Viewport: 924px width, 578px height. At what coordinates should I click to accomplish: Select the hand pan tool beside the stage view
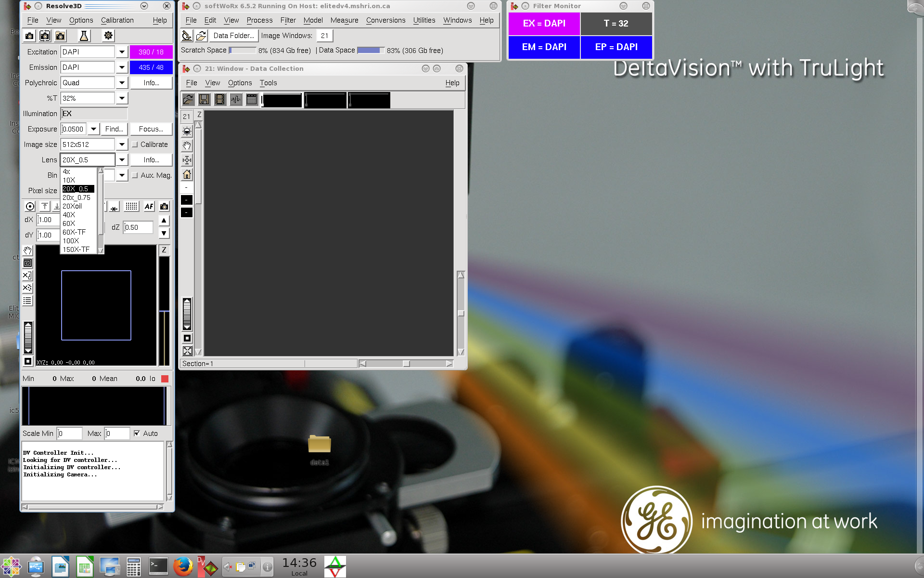[28, 250]
